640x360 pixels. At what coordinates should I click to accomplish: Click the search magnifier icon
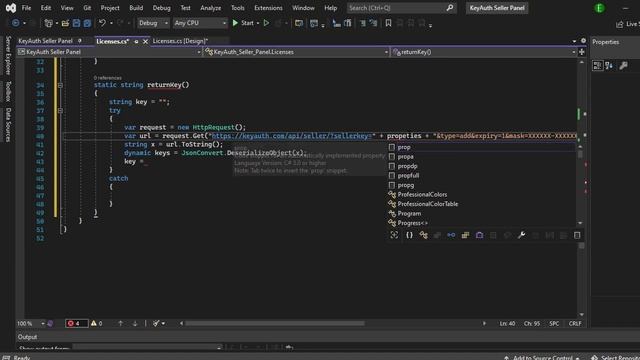tap(450, 8)
